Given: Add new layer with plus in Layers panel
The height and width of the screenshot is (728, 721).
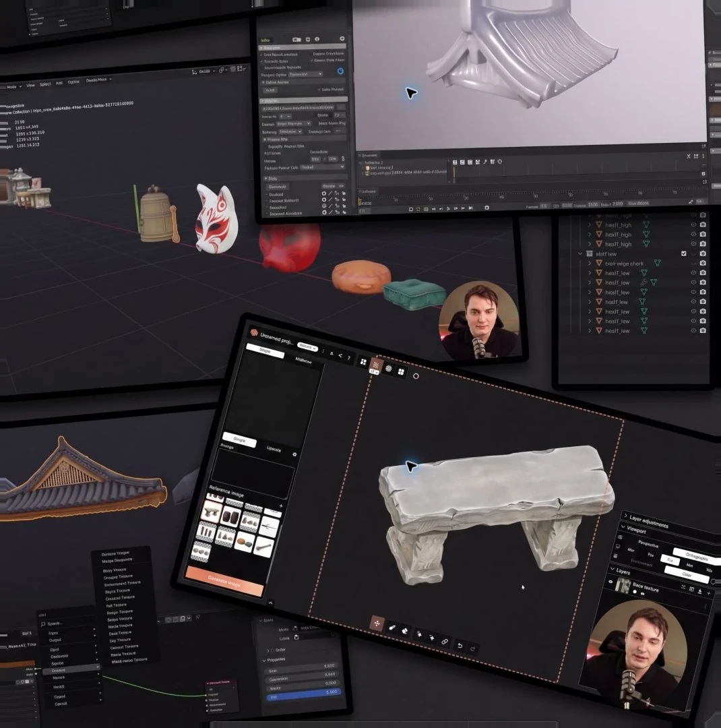Looking at the screenshot, I should [x=708, y=593].
